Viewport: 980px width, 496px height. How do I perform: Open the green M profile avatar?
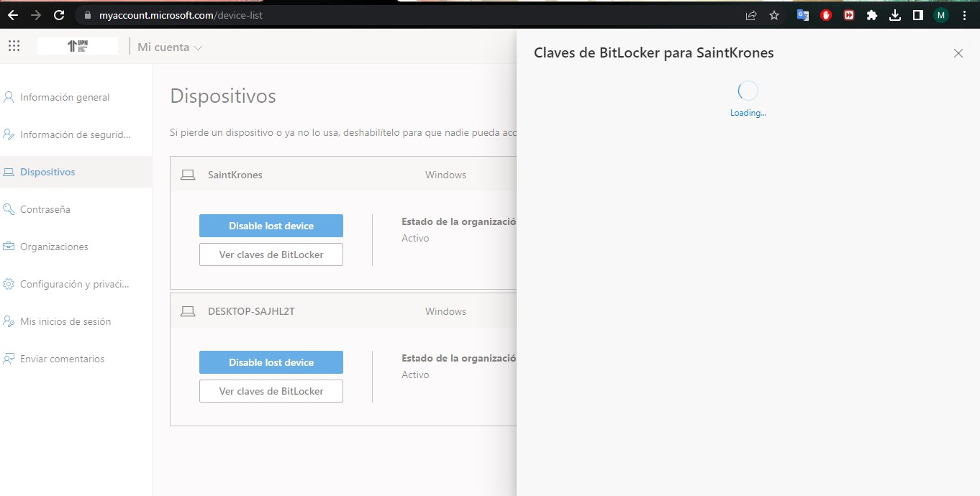pos(941,14)
